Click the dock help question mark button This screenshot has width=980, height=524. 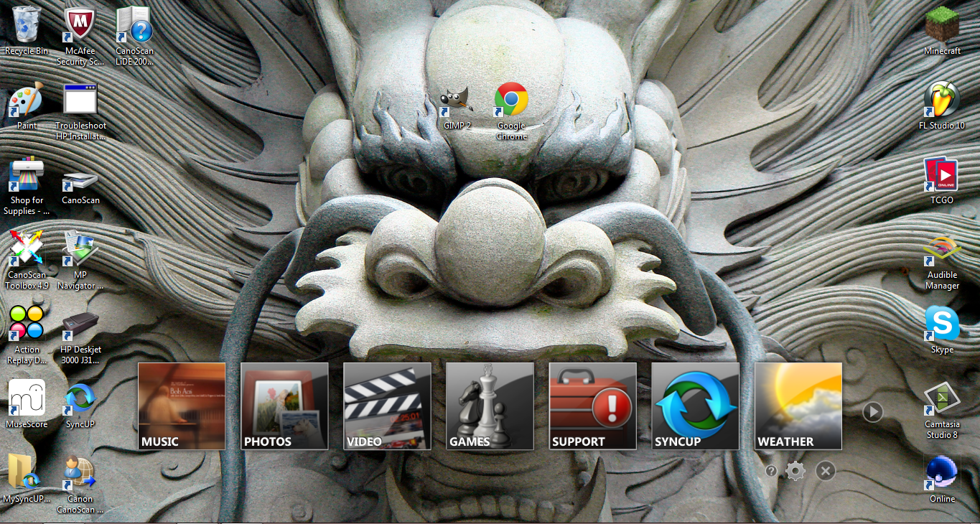[x=771, y=472]
